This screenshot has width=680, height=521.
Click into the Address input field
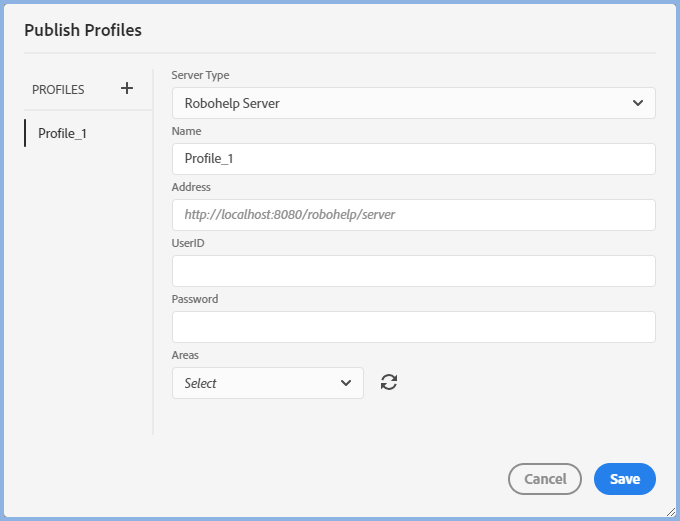coord(413,215)
